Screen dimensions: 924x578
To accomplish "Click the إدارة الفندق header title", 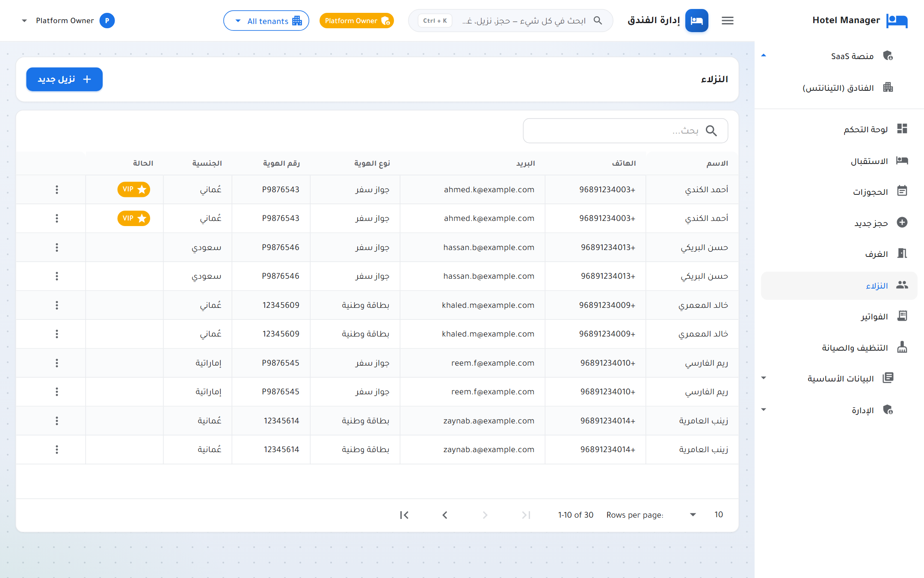I will tap(654, 21).
